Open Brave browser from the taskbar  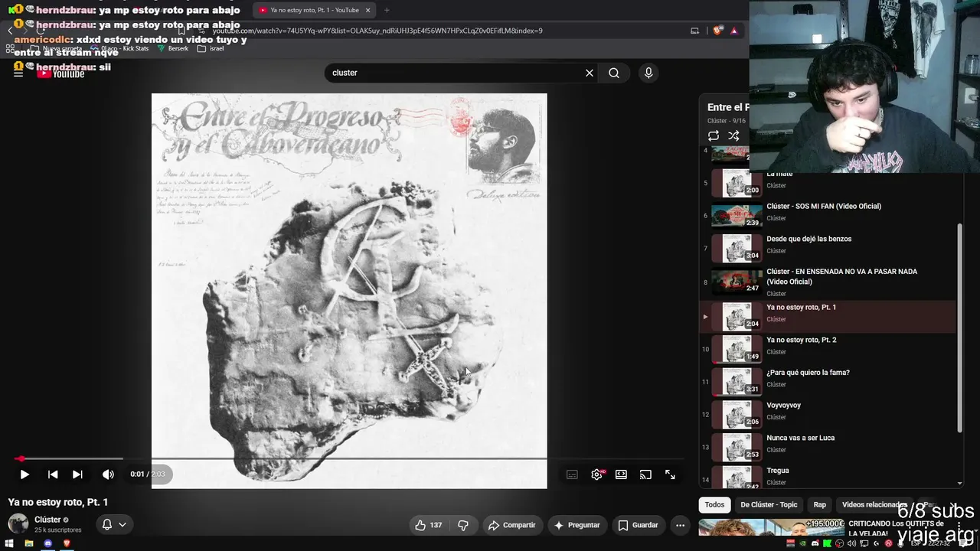coord(67,543)
